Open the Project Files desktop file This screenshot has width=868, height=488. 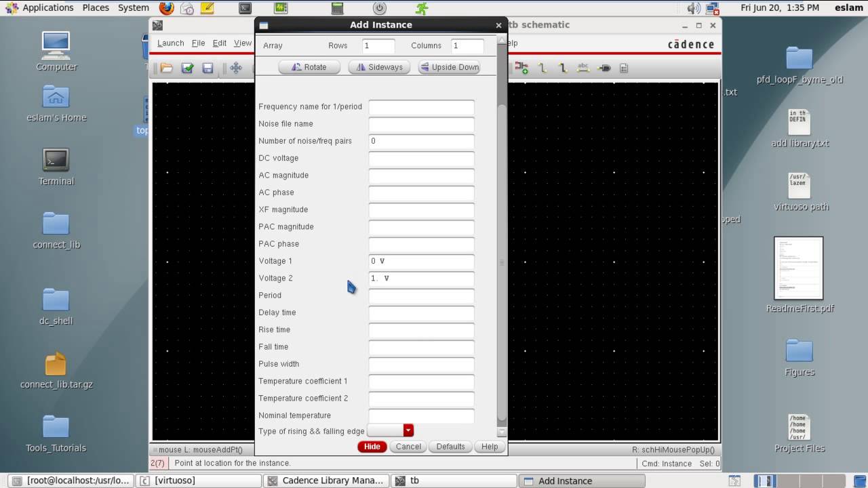800,434
